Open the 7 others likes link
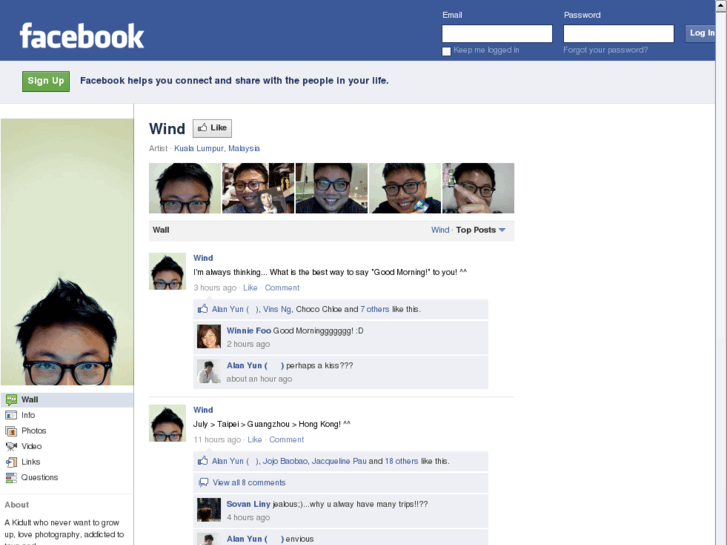 click(375, 309)
